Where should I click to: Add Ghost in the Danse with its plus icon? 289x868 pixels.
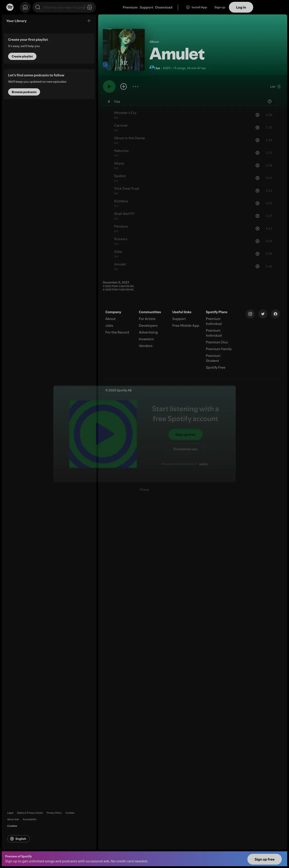[257, 140]
